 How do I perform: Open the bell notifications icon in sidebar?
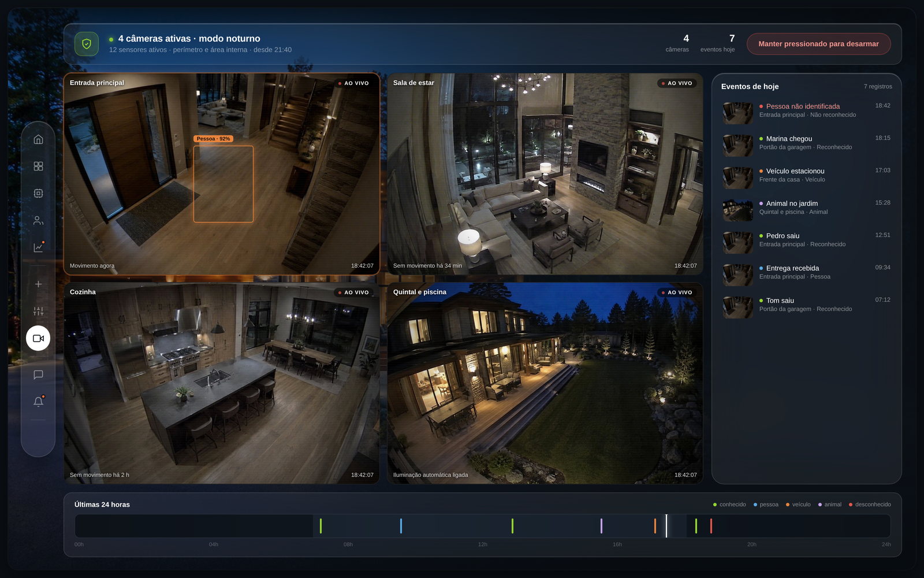pos(38,402)
